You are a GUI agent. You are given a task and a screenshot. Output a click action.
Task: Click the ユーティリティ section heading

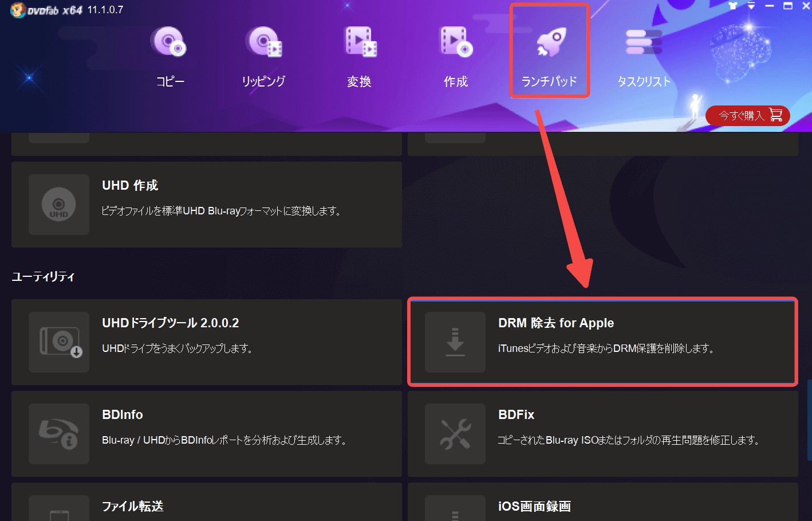click(x=43, y=276)
